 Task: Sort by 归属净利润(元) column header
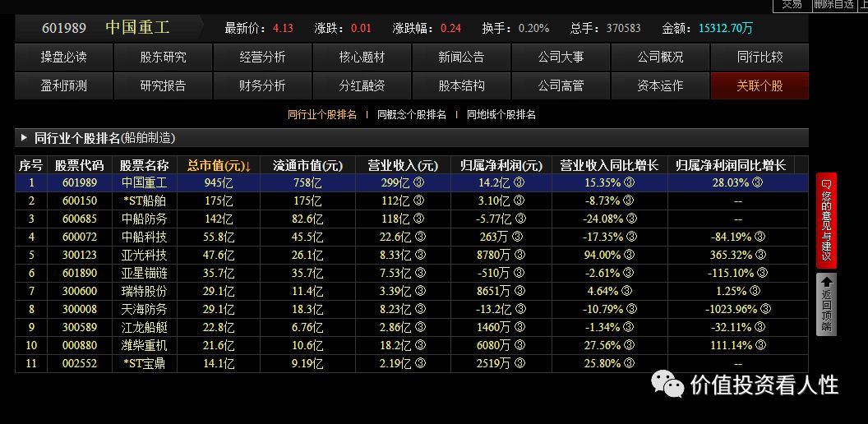click(x=501, y=165)
